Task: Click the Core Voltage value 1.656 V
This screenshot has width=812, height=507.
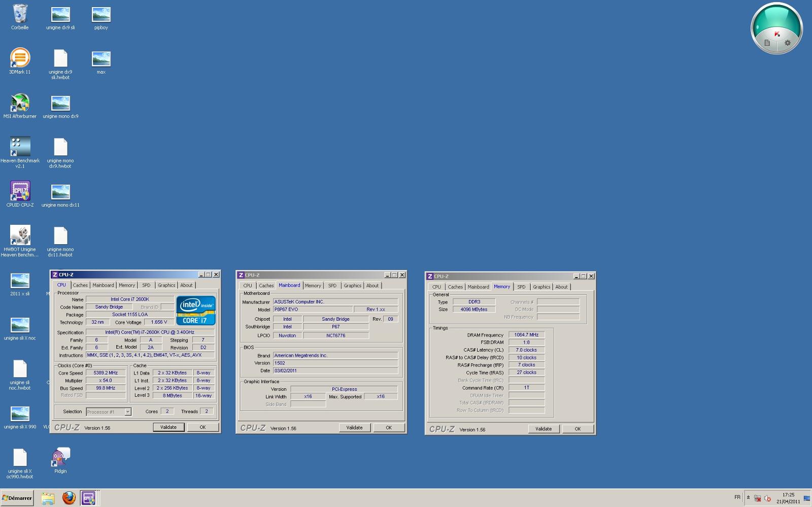Action: [x=159, y=322]
